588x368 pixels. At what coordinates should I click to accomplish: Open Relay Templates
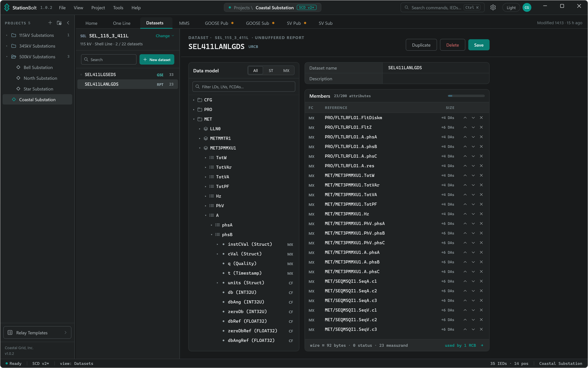37,332
